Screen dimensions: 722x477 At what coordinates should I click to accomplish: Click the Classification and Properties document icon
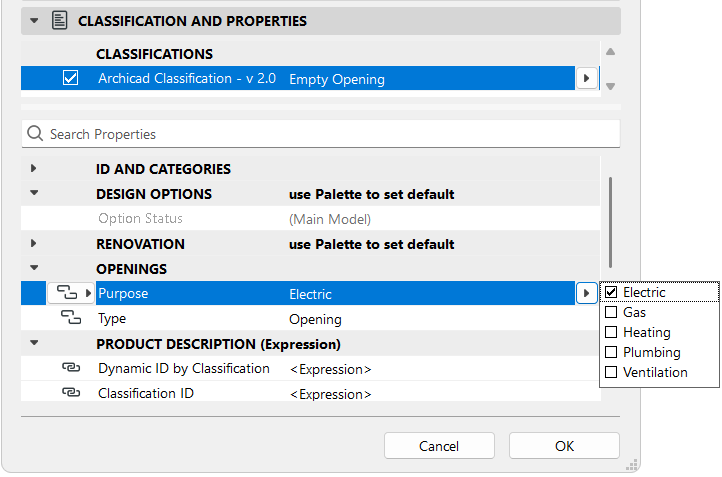click(59, 21)
